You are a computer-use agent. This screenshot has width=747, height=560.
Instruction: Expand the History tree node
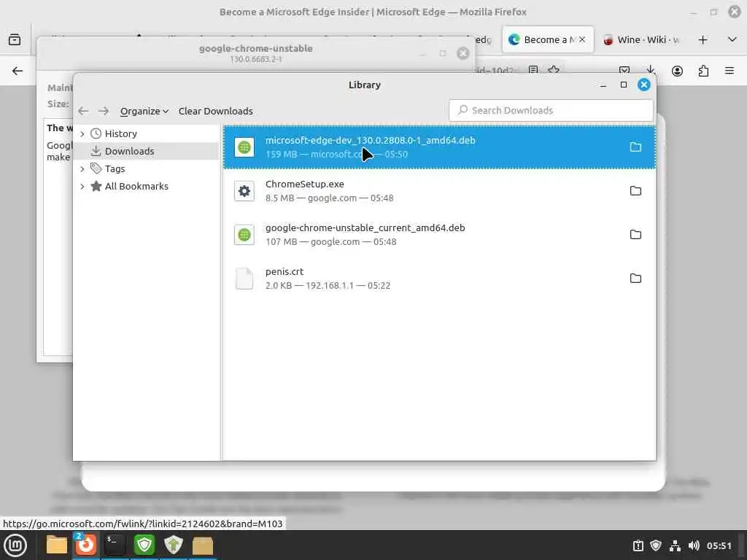point(82,134)
